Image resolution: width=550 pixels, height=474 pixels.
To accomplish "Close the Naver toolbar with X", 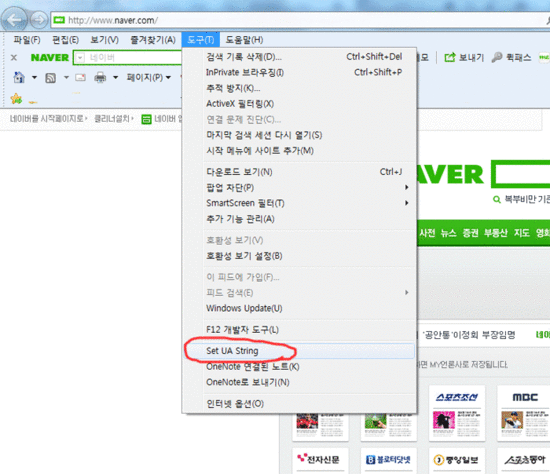I will [x=14, y=58].
